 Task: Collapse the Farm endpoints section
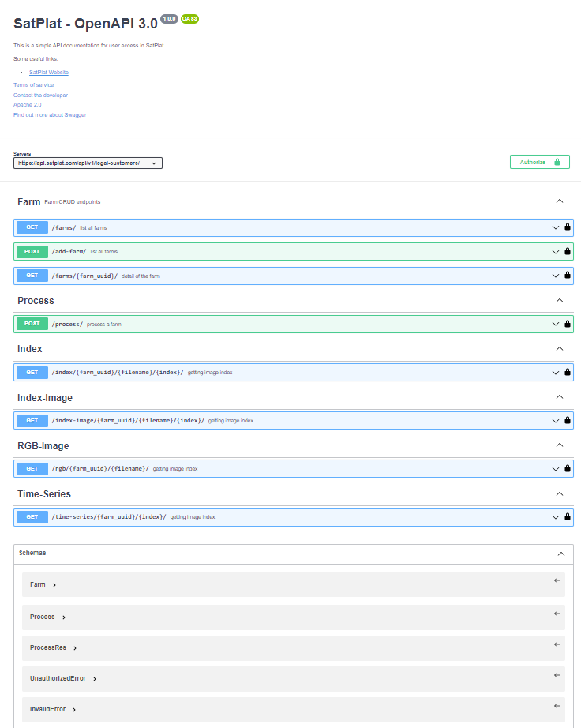coord(560,201)
